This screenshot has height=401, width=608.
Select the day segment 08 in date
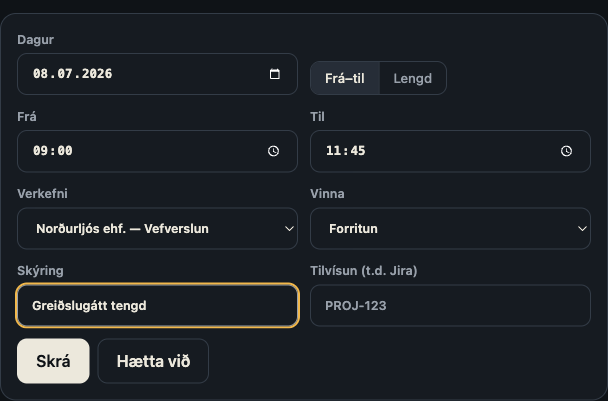[41, 74]
